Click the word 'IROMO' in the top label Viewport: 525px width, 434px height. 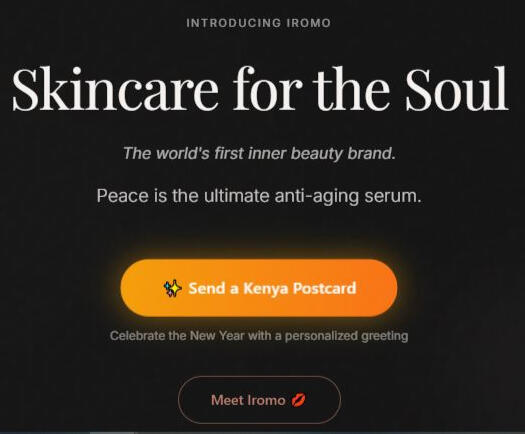click(x=308, y=23)
